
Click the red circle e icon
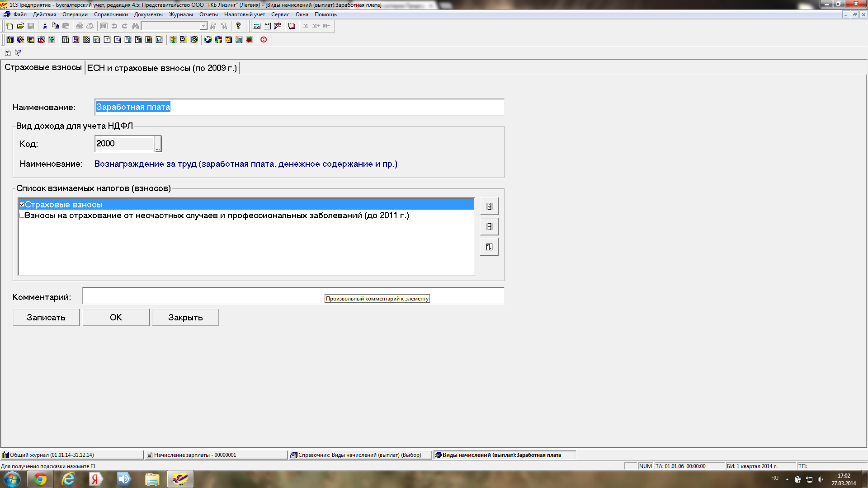[x=264, y=40]
